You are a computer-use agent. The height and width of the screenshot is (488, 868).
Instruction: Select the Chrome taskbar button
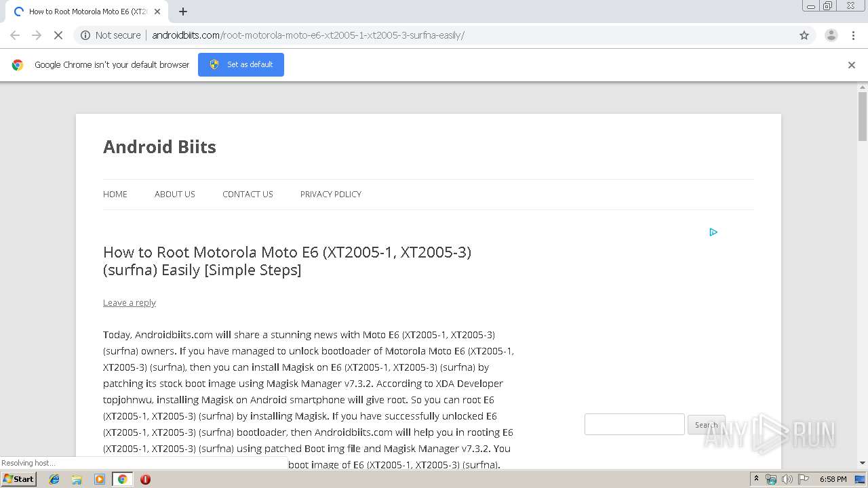122,479
